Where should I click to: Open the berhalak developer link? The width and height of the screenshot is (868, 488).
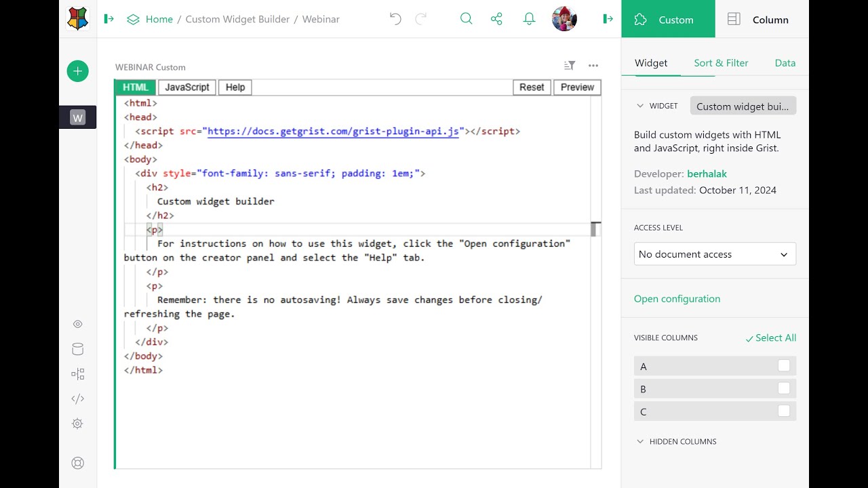click(707, 174)
